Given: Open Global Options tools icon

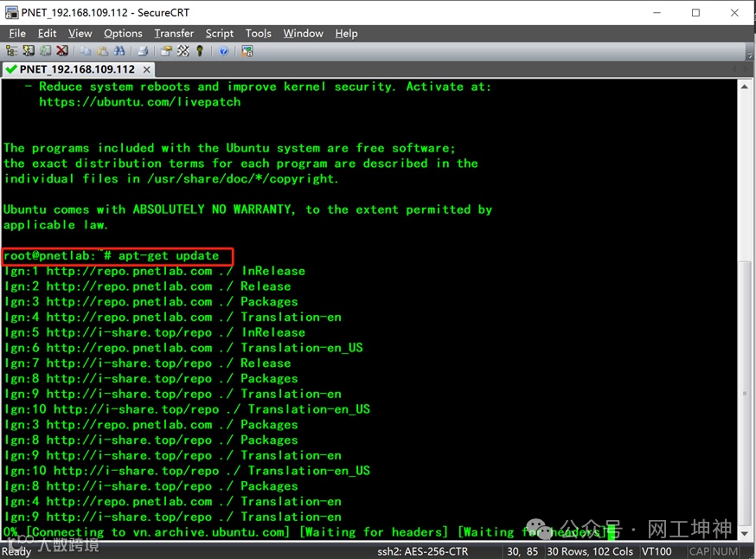Looking at the screenshot, I should [183, 51].
